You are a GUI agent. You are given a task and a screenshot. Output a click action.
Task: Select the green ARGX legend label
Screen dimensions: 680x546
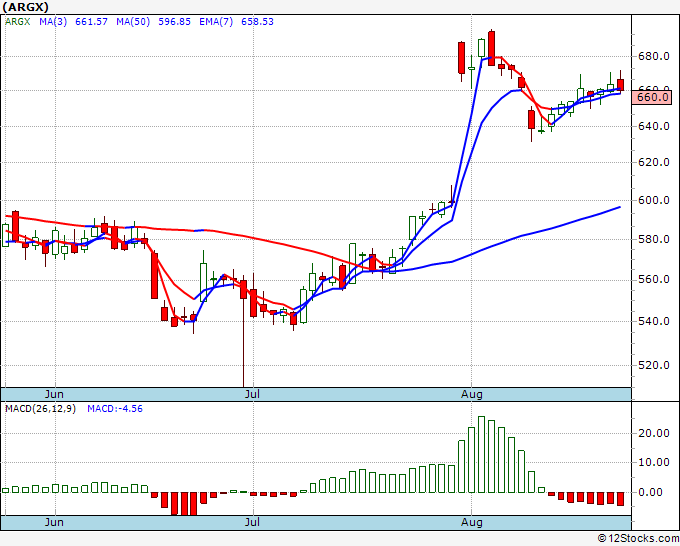(17, 22)
